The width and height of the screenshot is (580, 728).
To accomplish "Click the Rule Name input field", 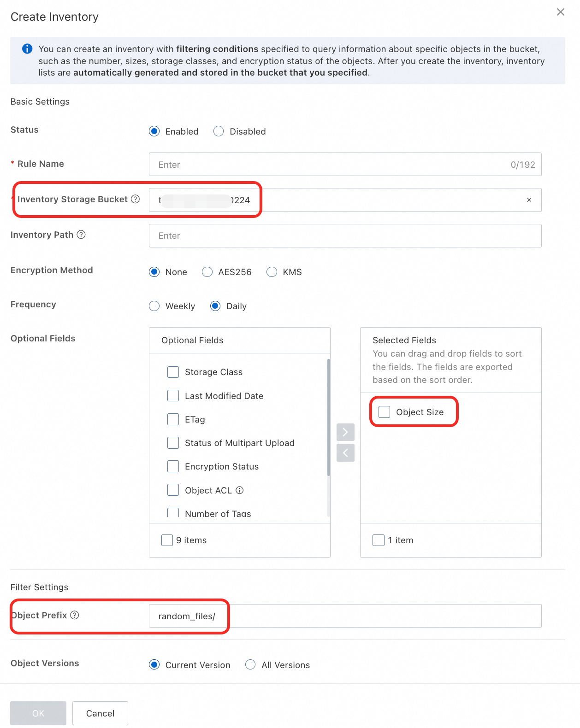I will [345, 164].
